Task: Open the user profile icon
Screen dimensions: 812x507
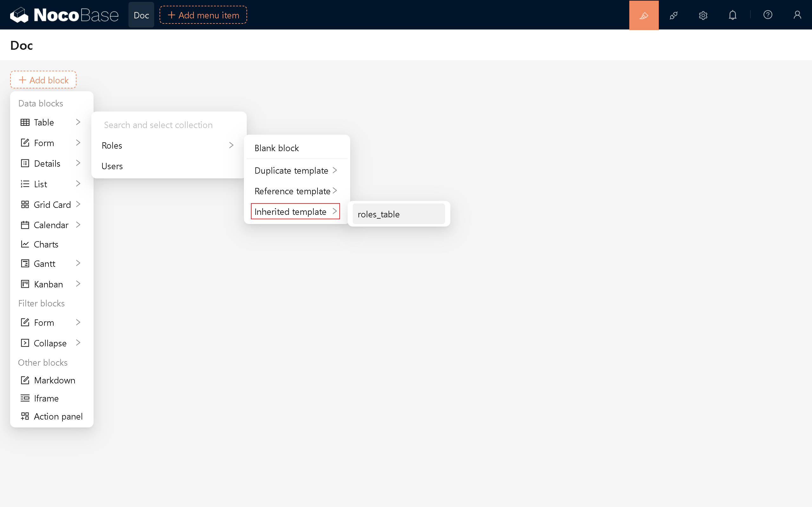Action: pyautogui.click(x=797, y=15)
